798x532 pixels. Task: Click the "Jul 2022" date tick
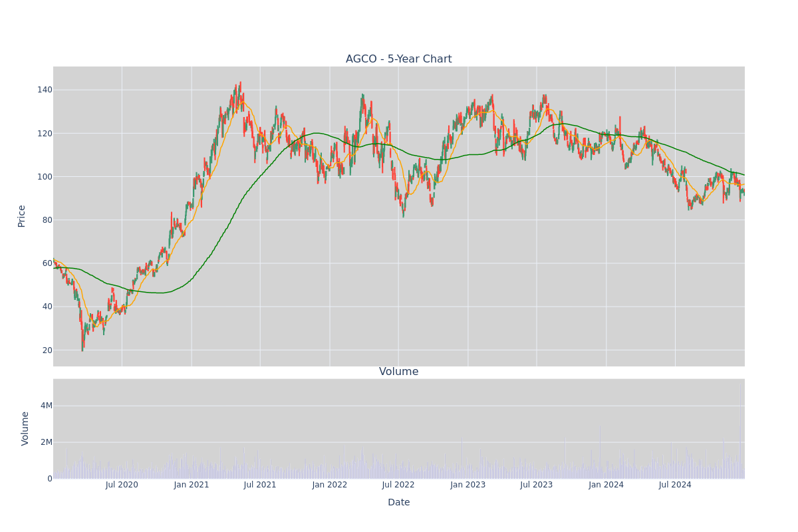[x=398, y=485]
